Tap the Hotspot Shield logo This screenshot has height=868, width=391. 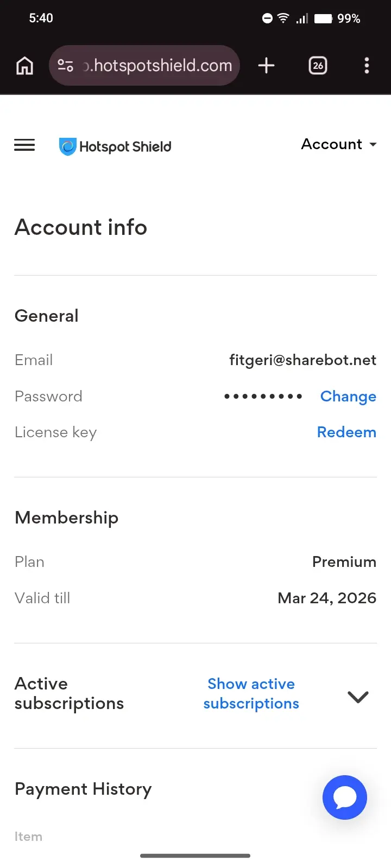(115, 146)
